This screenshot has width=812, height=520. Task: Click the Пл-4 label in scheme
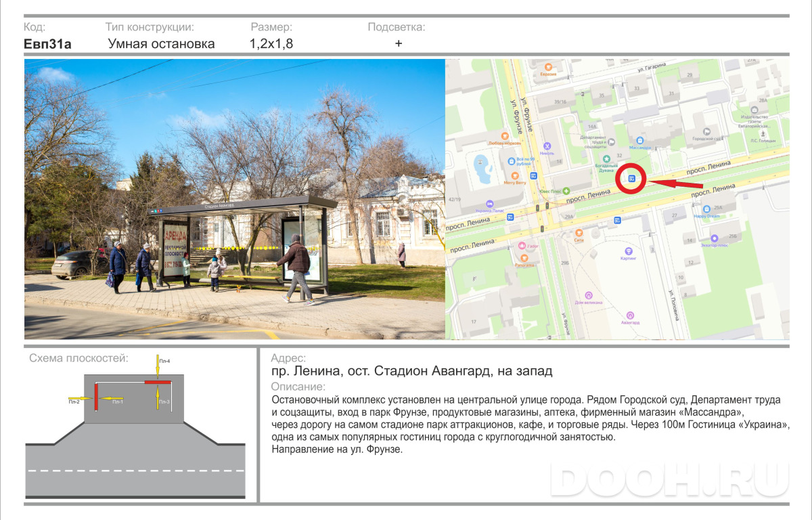(x=164, y=362)
